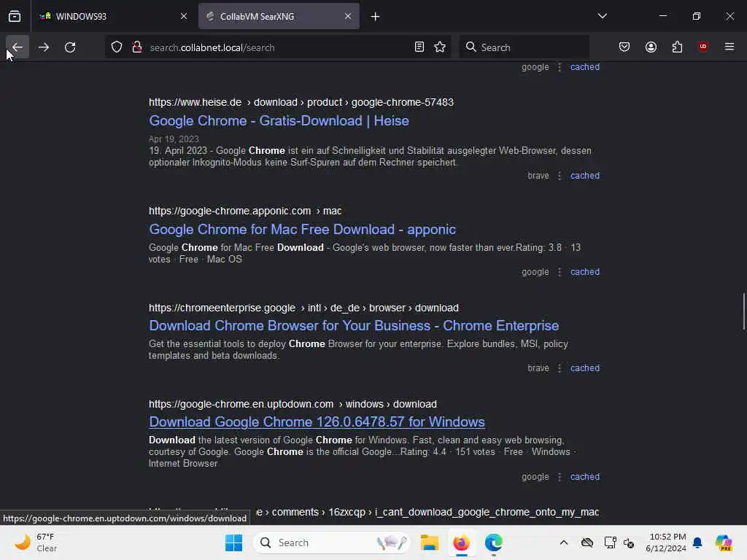747x560 pixels.
Task: Open the Windows Start menu
Action: 233,542
